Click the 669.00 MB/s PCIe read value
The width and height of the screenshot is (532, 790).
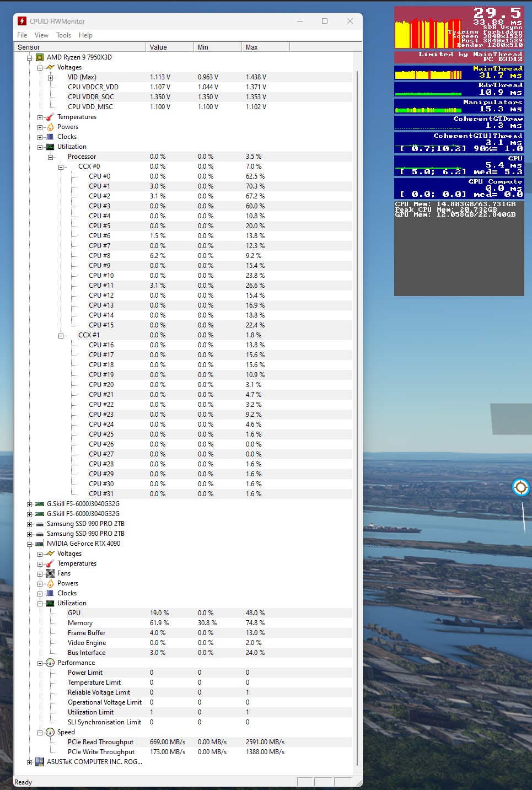(168, 742)
